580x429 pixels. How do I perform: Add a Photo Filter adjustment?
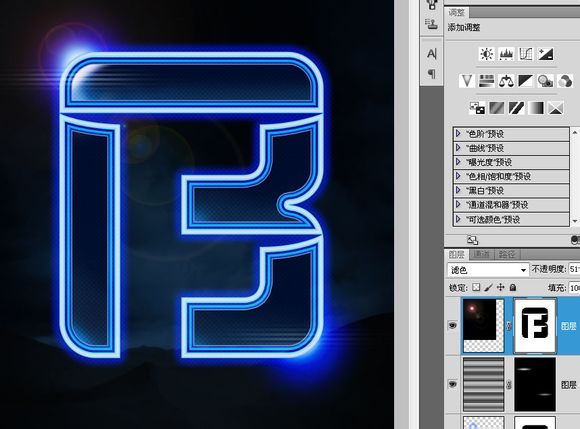(546, 81)
